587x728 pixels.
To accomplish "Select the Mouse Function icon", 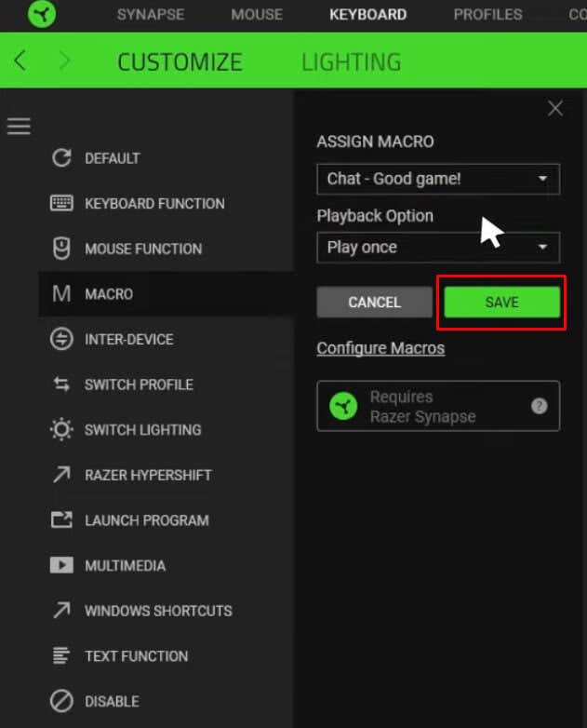I will 61,249.
